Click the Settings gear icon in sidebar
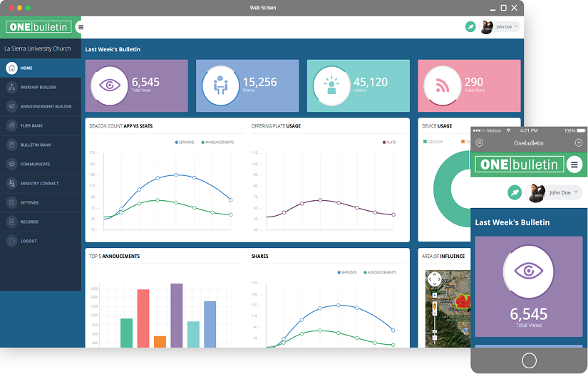This screenshot has height=374, width=588. pos(11,202)
